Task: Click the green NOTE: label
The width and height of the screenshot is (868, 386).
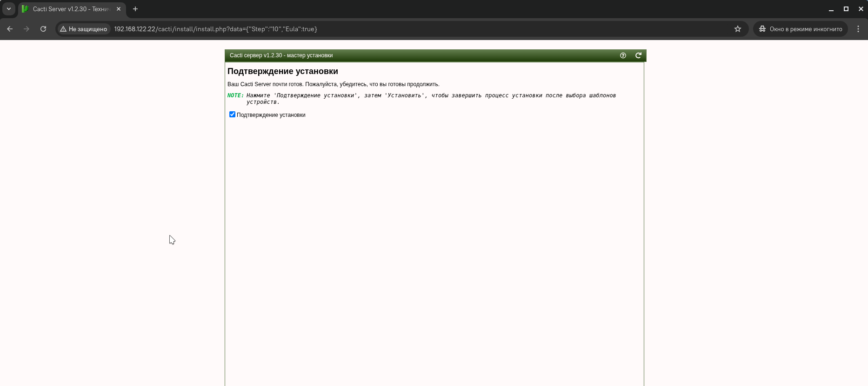Action: tap(235, 95)
